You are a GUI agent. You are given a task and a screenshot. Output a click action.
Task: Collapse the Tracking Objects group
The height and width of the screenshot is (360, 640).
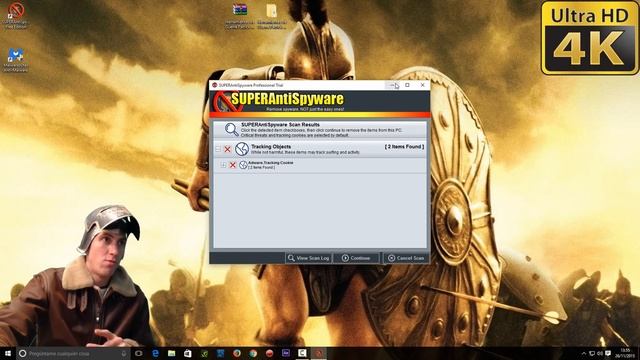218,149
